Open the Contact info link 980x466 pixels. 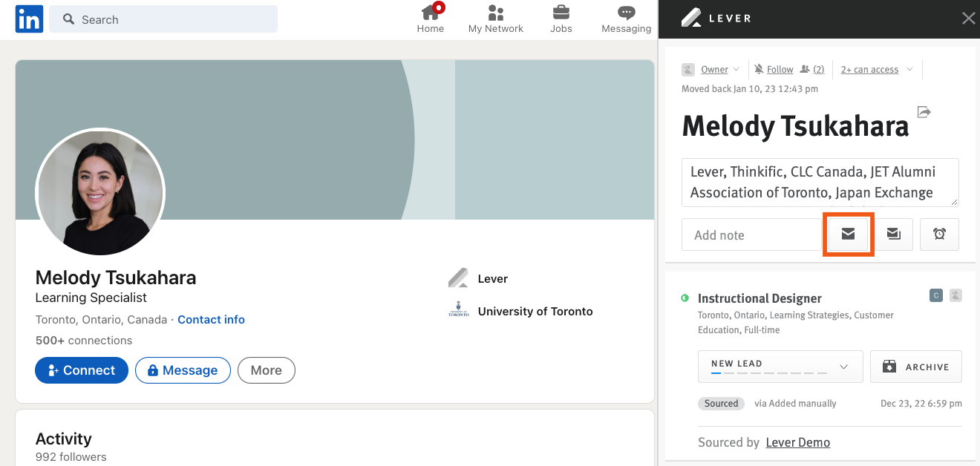[x=211, y=320]
